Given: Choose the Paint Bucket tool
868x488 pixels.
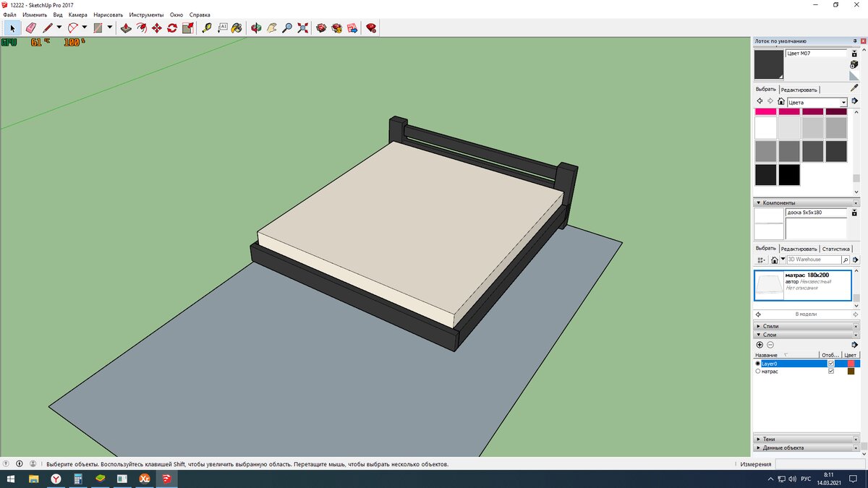Looking at the screenshot, I should (x=237, y=28).
